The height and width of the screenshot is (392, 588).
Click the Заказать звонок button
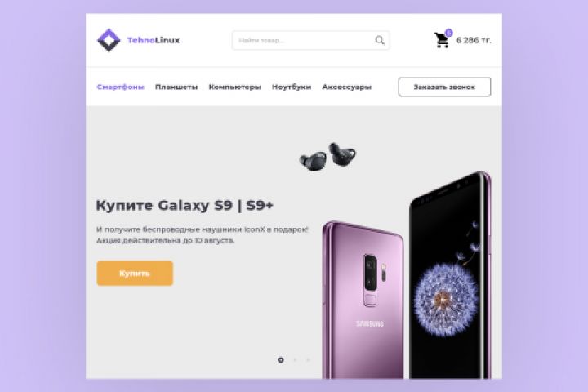(444, 87)
